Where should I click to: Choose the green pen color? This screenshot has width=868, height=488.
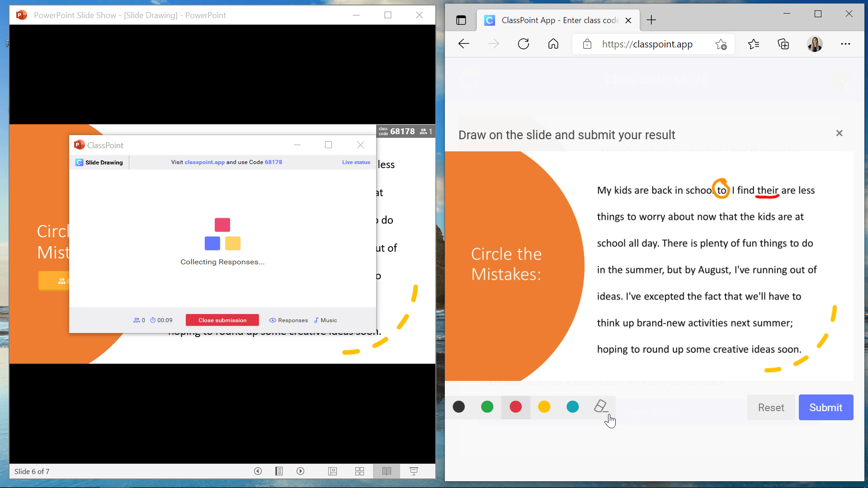[487, 407]
